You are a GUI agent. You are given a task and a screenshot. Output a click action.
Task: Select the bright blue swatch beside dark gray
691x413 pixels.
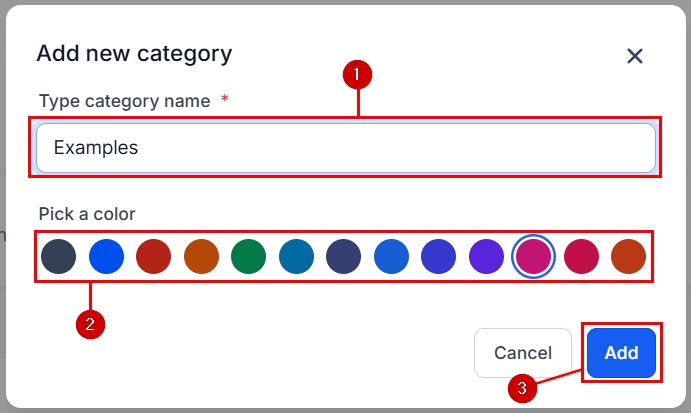tap(106, 257)
